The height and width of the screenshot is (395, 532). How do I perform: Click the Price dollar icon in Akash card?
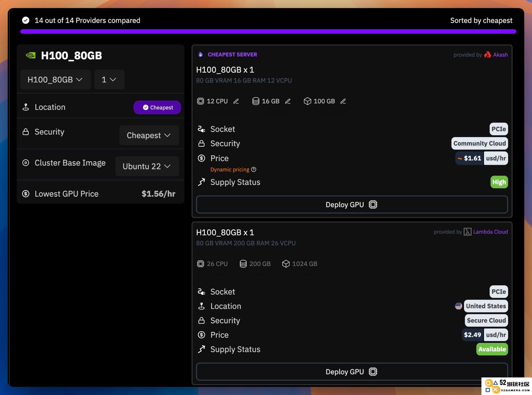click(201, 158)
